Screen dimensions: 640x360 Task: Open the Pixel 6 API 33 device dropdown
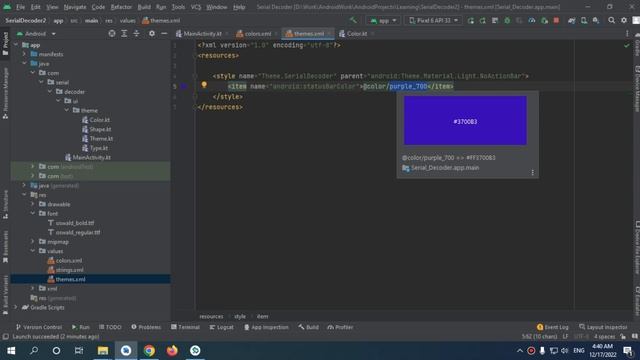click(433, 20)
